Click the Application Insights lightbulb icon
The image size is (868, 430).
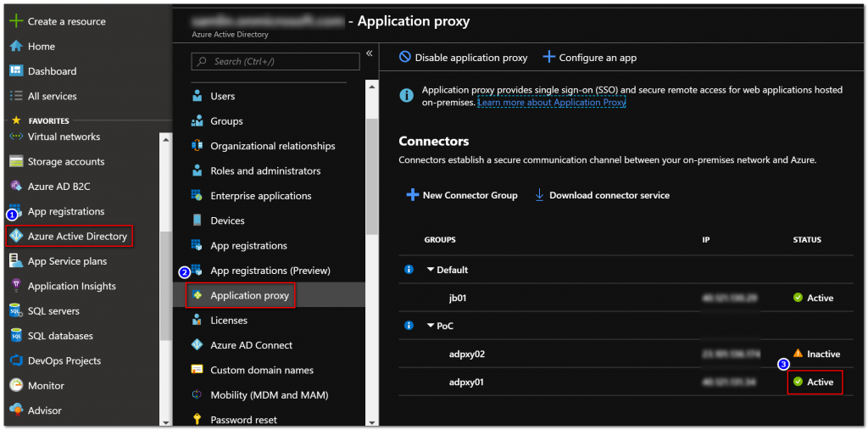(17, 286)
